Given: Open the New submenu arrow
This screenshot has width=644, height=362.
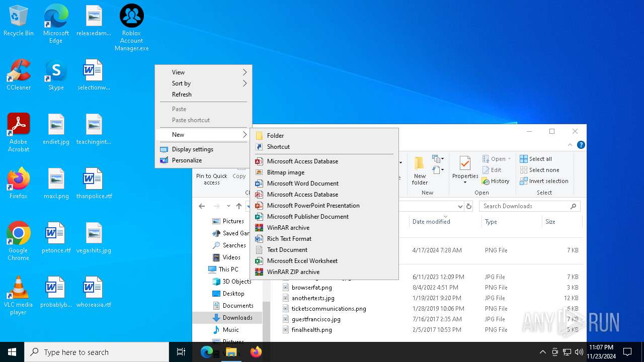Looking at the screenshot, I should pos(245,135).
